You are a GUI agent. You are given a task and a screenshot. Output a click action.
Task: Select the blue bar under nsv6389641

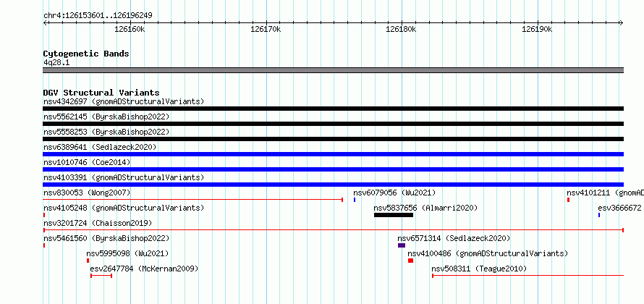(333, 154)
